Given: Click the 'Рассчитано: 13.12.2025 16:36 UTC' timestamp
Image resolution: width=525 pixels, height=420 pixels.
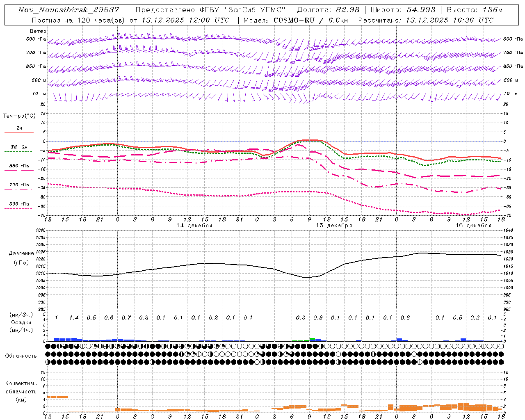Looking at the screenshot, I should coord(426,20).
